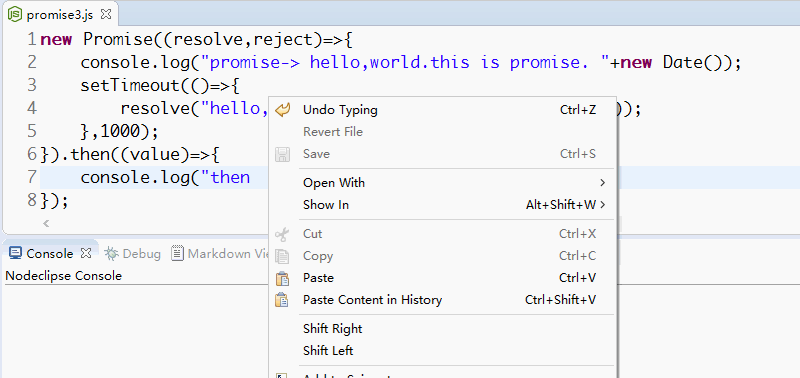Close the promise3.js editor tab
Viewport: 800px width, 378px height.
[106, 14]
